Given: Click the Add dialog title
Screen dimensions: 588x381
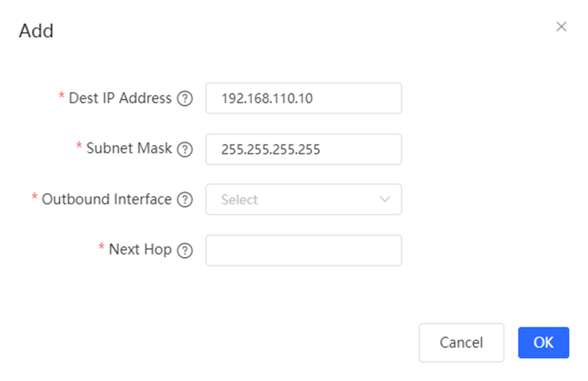Looking at the screenshot, I should point(36,31).
